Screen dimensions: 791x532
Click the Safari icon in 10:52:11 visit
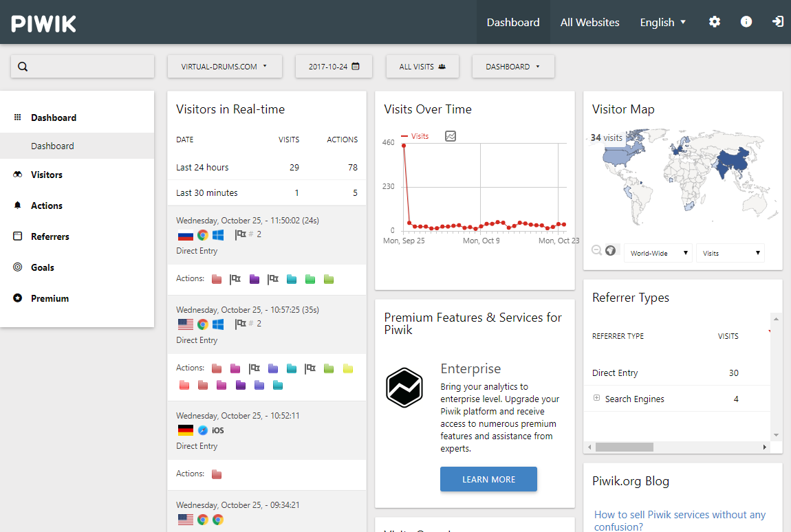tap(203, 430)
